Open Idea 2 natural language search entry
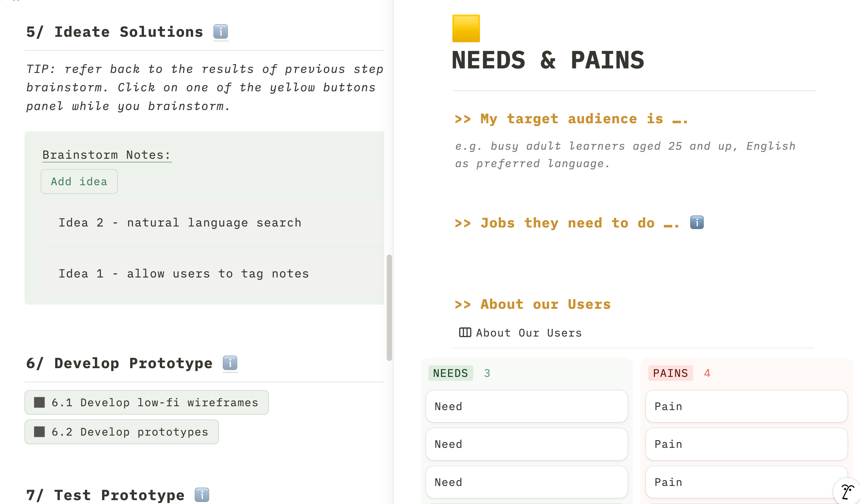860x504 pixels. [x=180, y=223]
